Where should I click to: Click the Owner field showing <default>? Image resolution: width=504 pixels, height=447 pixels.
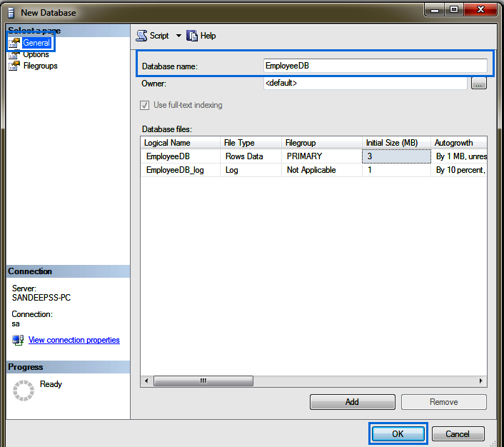click(365, 83)
